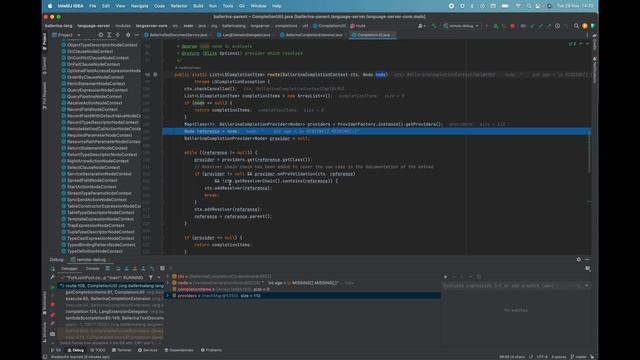Screen dimensions: 640x360
Task: Click the add watch plus icon
Action: (446, 277)
